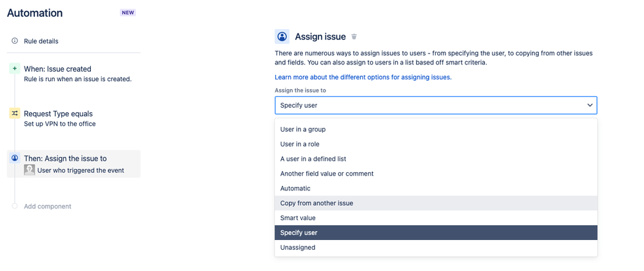The width and height of the screenshot is (644, 271).
Task: Select Another field value or comment
Action: pyautogui.click(x=327, y=174)
